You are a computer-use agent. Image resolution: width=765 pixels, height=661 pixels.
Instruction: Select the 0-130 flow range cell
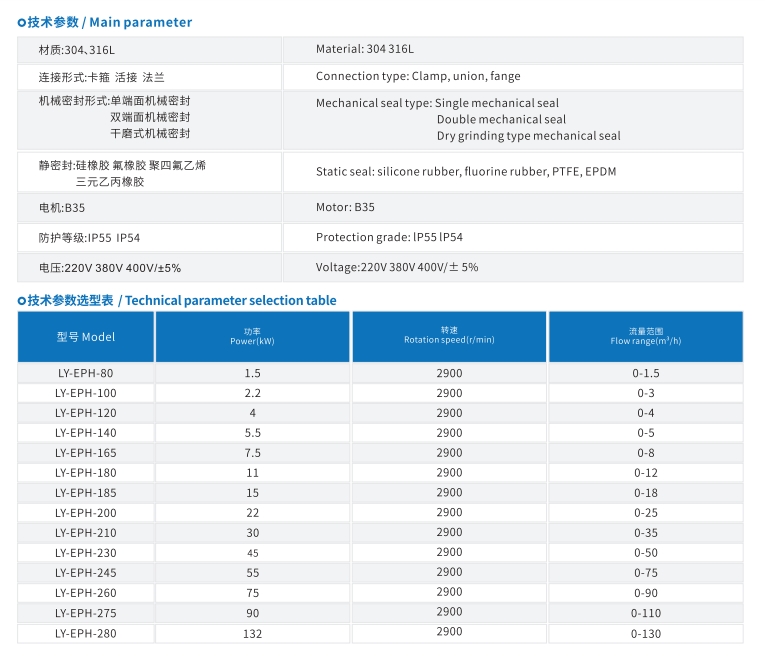click(x=645, y=633)
